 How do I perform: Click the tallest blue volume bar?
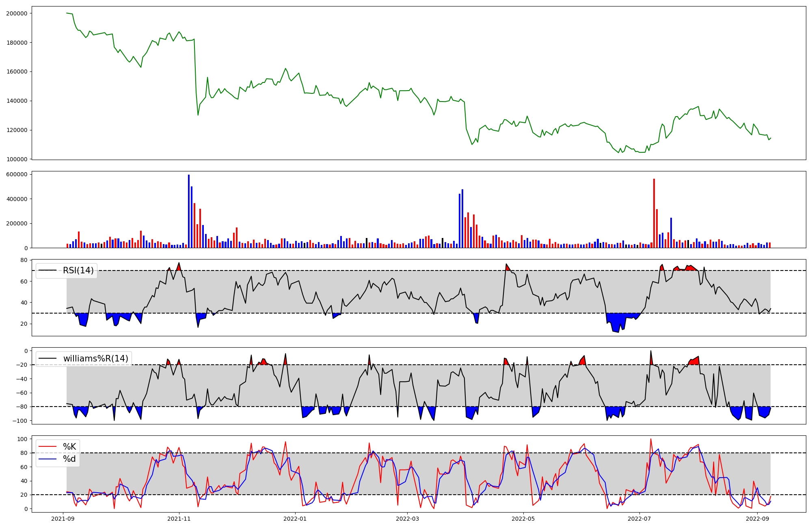189,211
